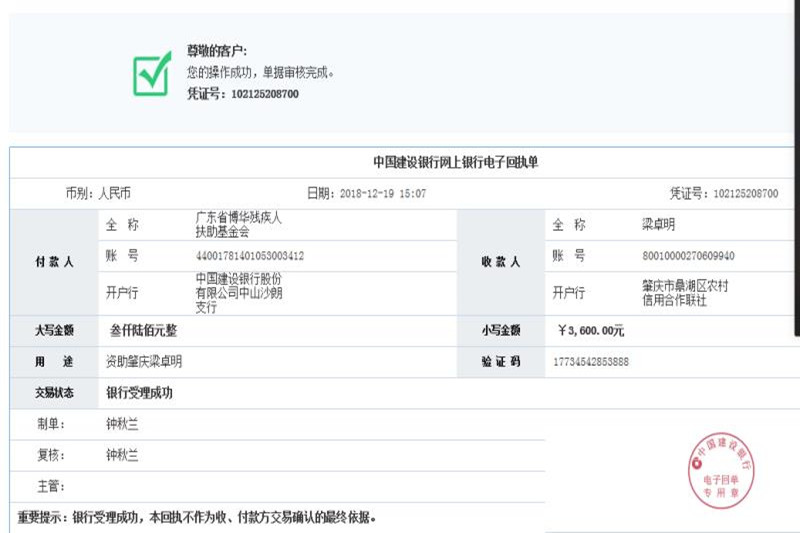800x533 pixels.
Task: Select payee account number 80010000270609940
Action: click(x=687, y=256)
